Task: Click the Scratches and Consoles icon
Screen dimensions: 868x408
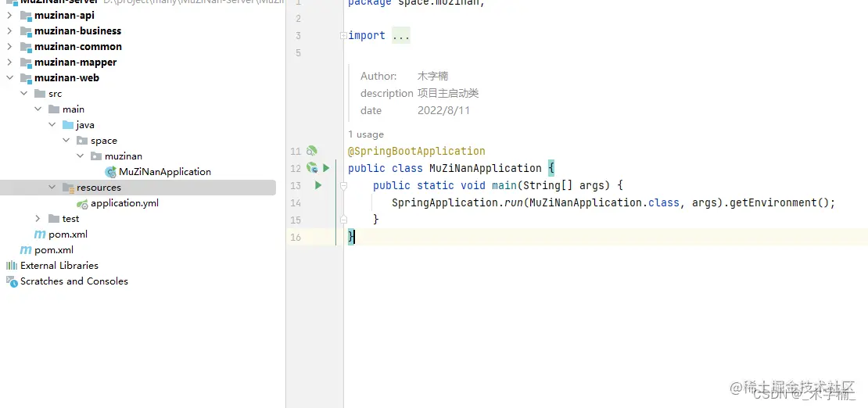Action: click(12, 281)
